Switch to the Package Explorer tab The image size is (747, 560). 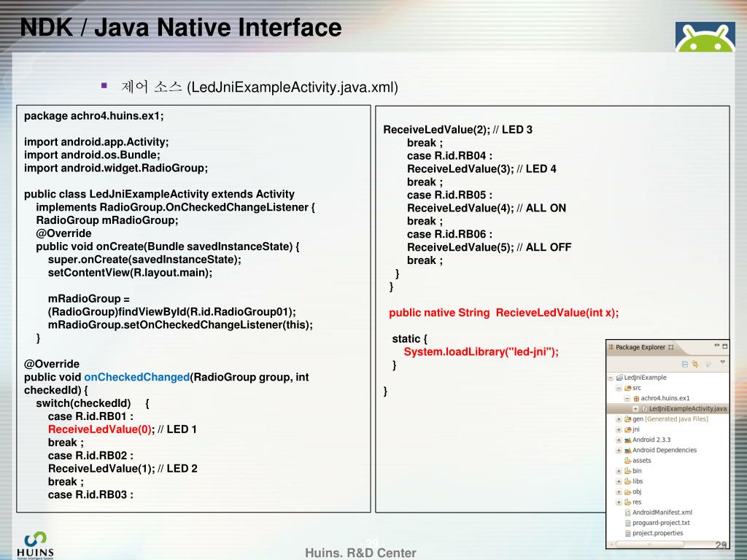(x=640, y=347)
